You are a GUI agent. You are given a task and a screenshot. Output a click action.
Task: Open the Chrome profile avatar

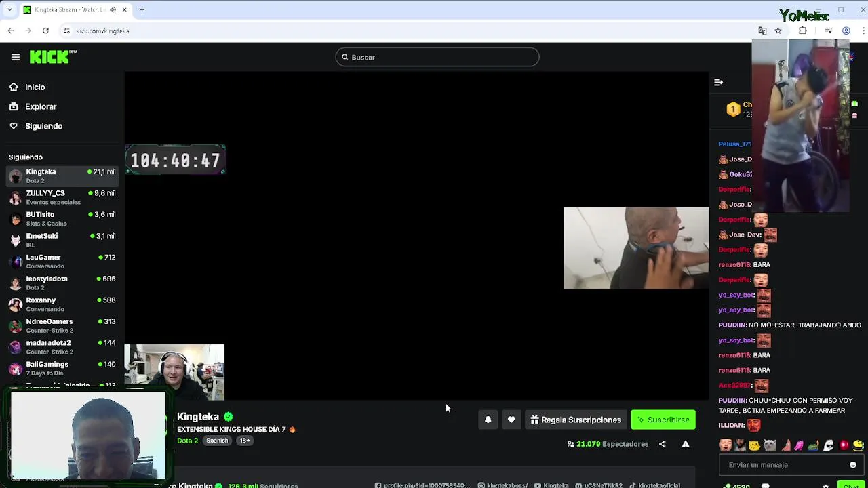[846, 30]
